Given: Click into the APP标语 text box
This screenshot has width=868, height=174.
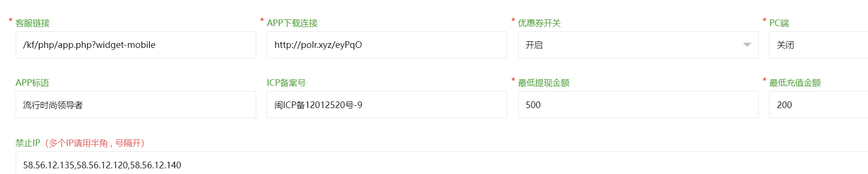Looking at the screenshot, I should tap(136, 105).
